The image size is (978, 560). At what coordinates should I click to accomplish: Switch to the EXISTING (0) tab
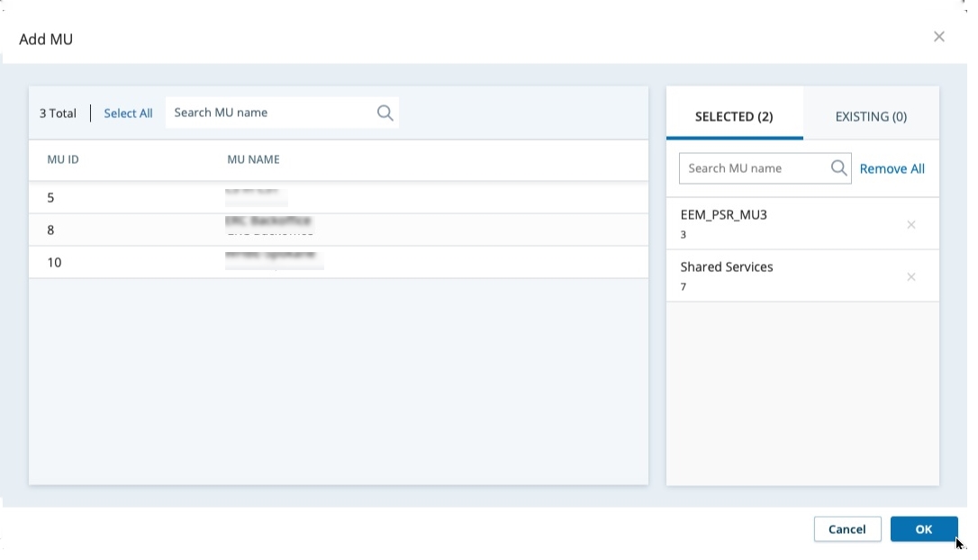869,116
